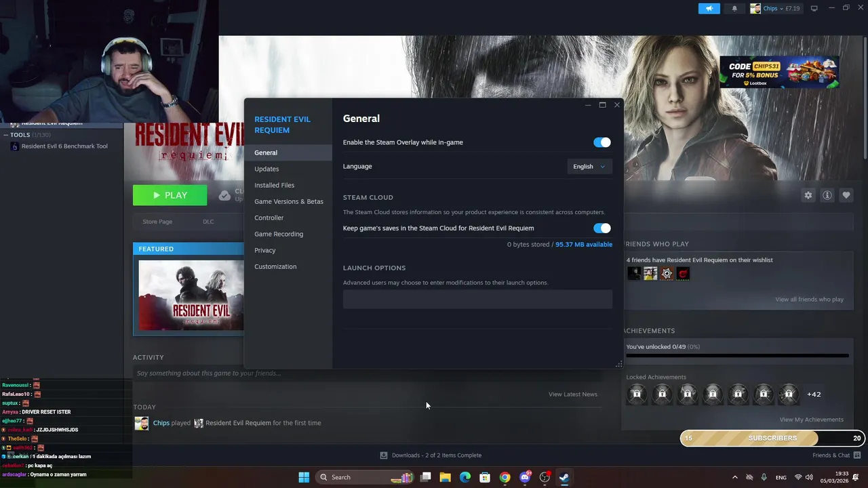Open Steam notifications bell
868x488 pixels.
click(x=734, y=9)
